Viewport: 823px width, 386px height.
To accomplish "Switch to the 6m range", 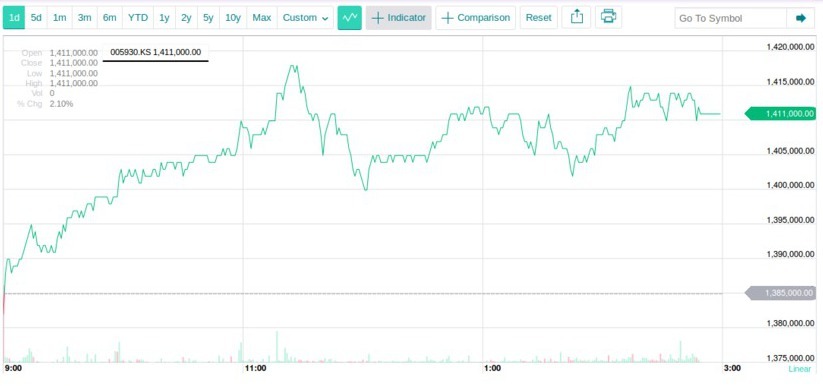I will [x=110, y=18].
